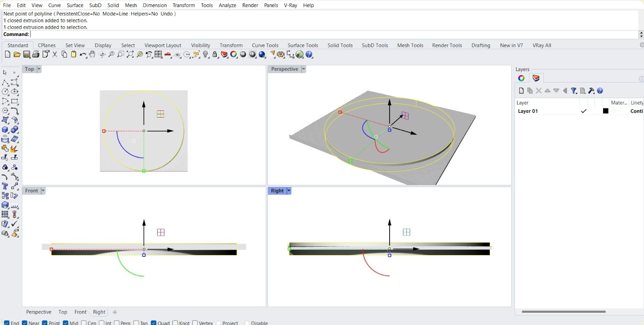Open the four-viewport layout icon
This screenshot has width=644, height=325.
coord(158,55)
